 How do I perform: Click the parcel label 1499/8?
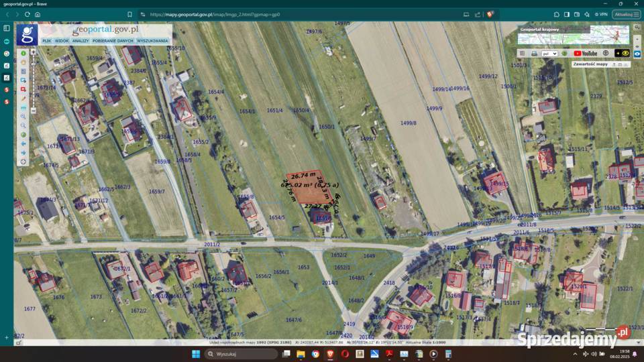(x=409, y=123)
